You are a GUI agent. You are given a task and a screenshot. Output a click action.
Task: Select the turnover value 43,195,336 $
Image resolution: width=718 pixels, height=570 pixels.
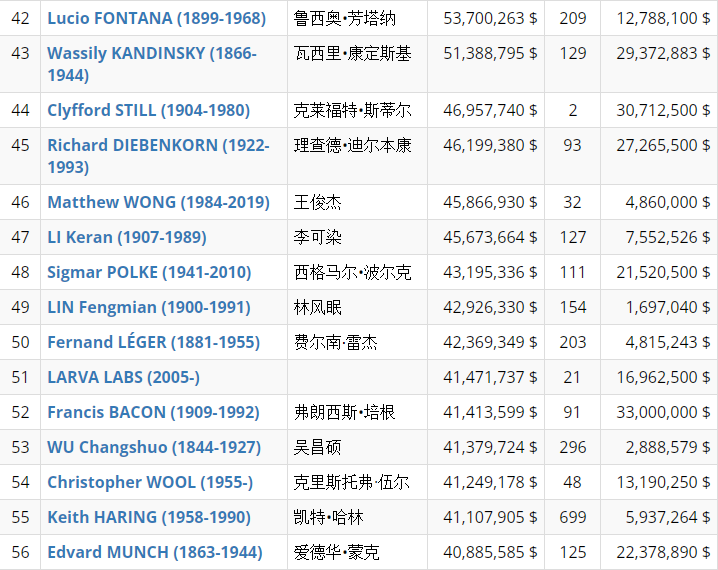click(x=490, y=272)
